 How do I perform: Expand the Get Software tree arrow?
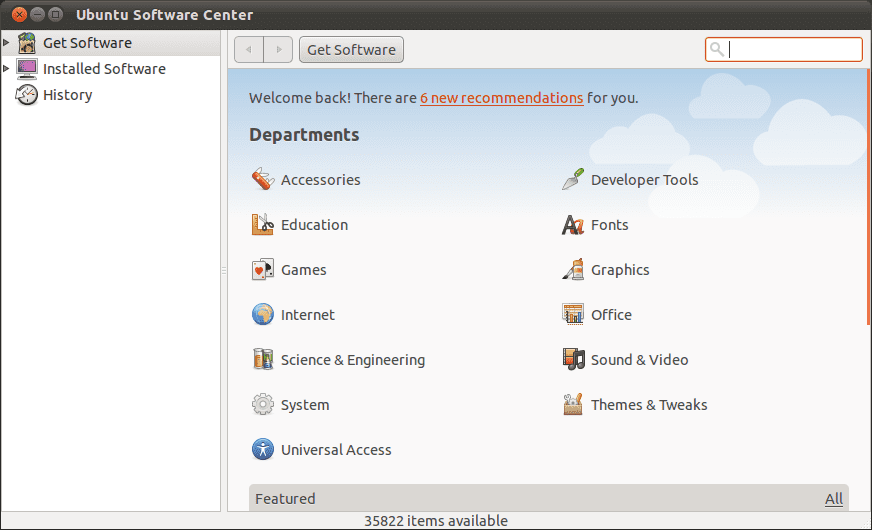[x=7, y=43]
